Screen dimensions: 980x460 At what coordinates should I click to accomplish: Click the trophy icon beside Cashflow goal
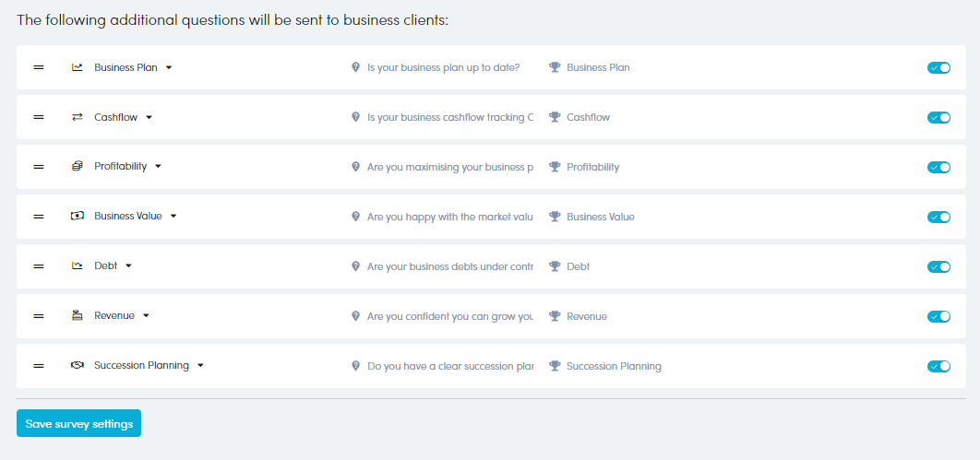pyautogui.click(x=555, y=117)
